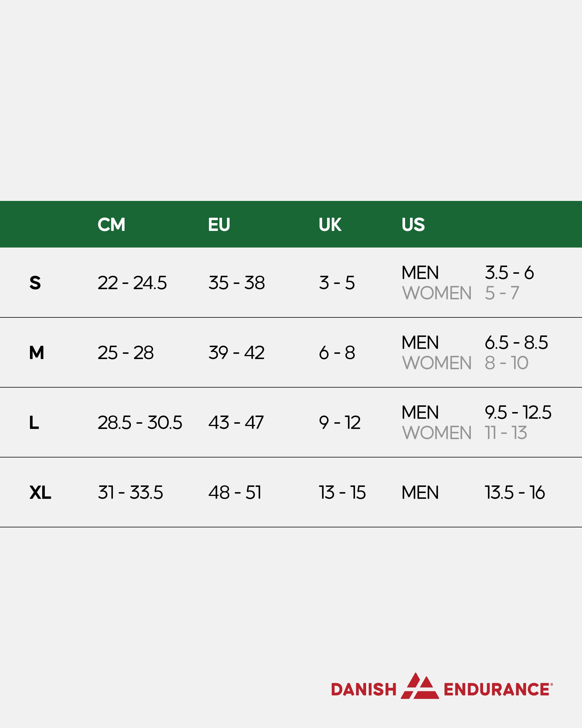Select the CM column header
Viewport: 582px width, 728px height.
(111, 225)
